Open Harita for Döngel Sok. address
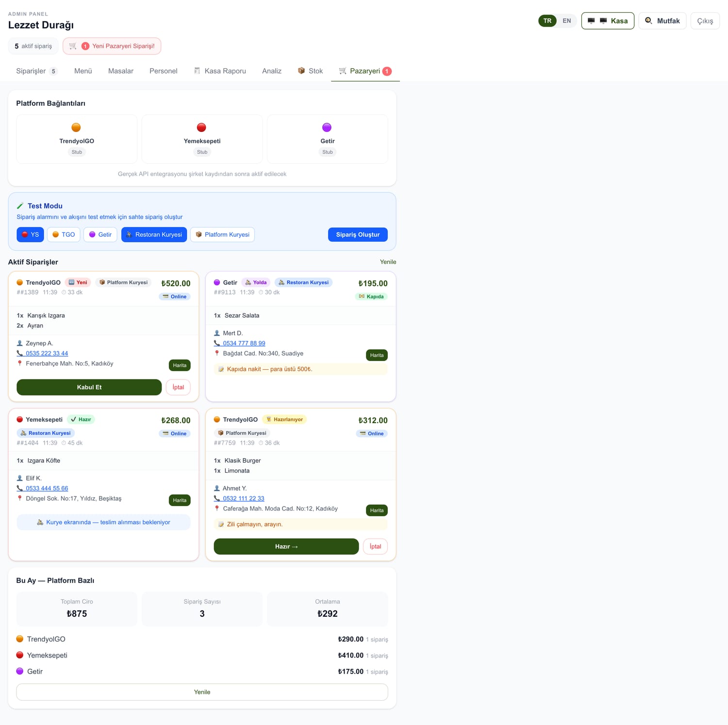728x725 pixels. 180,500
